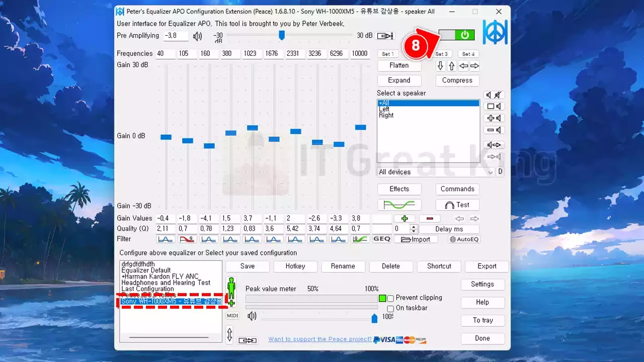Create a Shortcut for the configuration

click(x=439, y=266)
